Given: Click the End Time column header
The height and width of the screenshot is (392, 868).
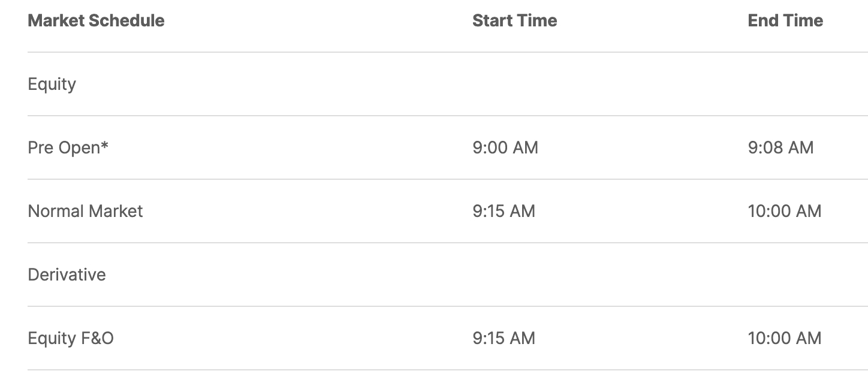Looking at the screenshot, I should tap(785, 20).
